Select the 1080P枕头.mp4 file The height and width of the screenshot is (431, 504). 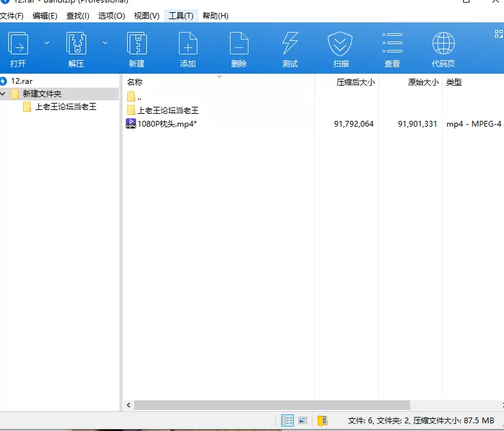(166, 124)
